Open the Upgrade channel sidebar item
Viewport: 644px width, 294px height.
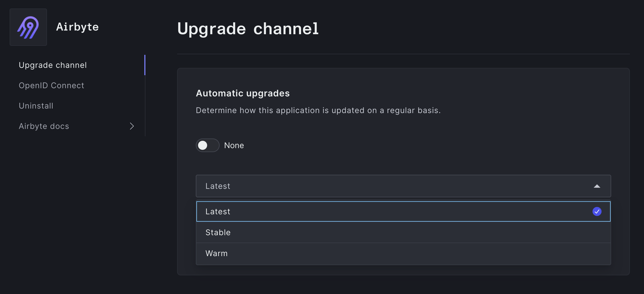53,65
